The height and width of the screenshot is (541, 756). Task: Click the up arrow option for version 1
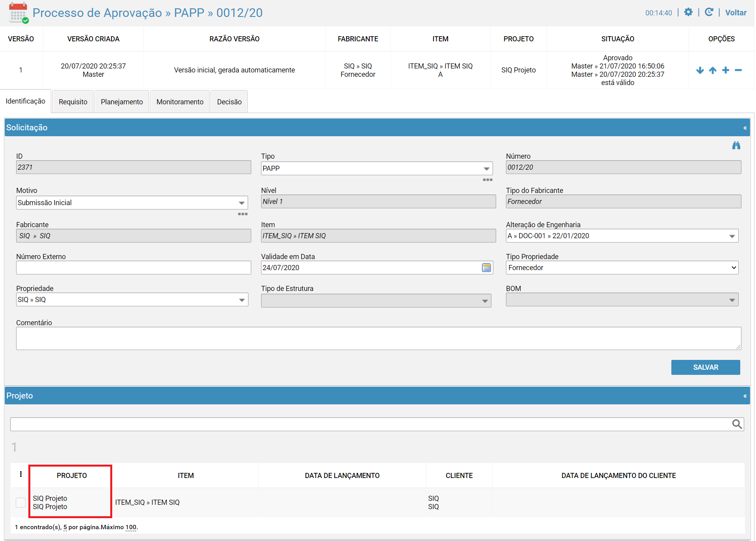[x=713, y=70]
